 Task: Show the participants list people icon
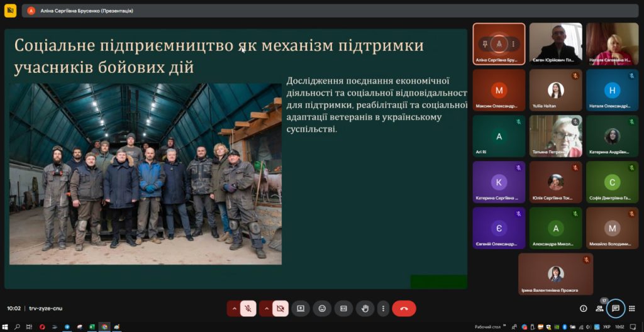599,308
